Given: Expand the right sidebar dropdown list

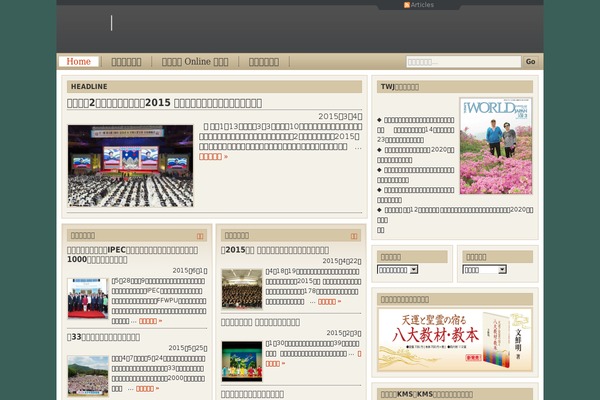Looking at the screenshot, I should click(x=484, y=269).
